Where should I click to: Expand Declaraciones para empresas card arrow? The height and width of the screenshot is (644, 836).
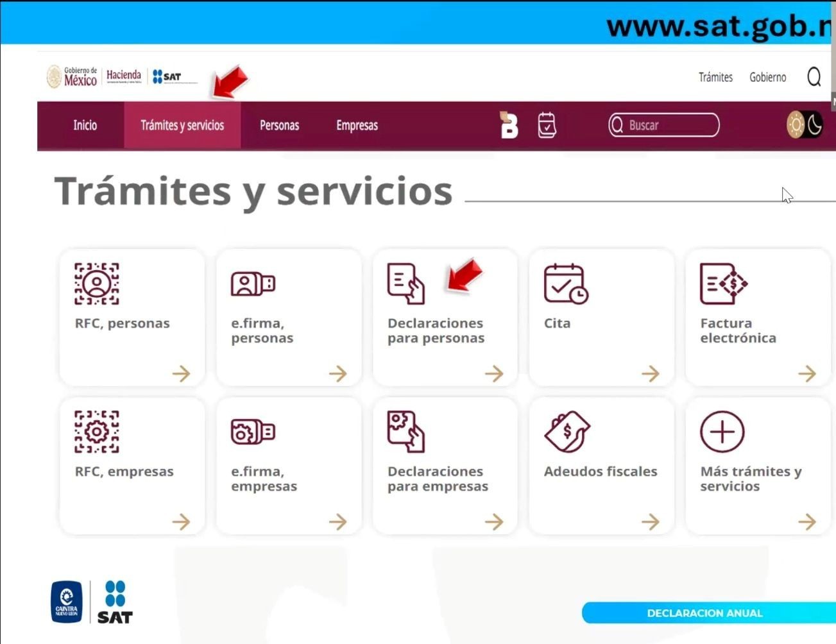493,521
